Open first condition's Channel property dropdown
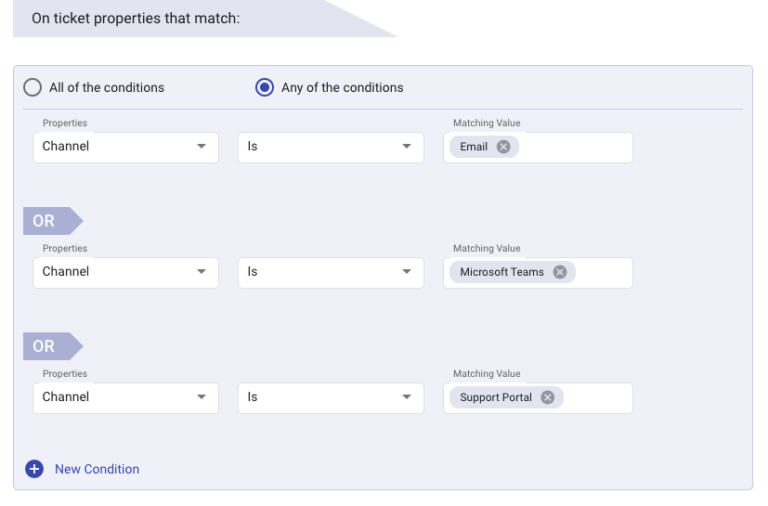Viewport: 768px width, 506px height. coord(125,147)
